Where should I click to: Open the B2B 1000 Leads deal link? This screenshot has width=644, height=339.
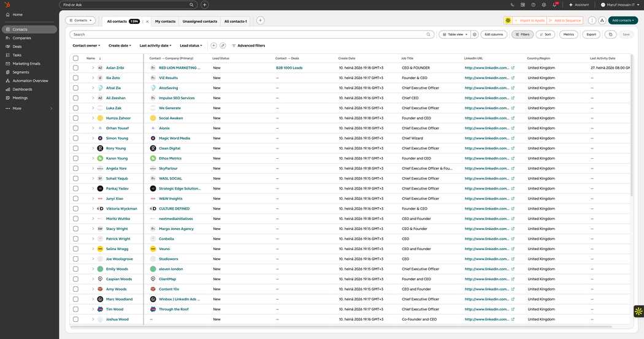tap(289, 67)
